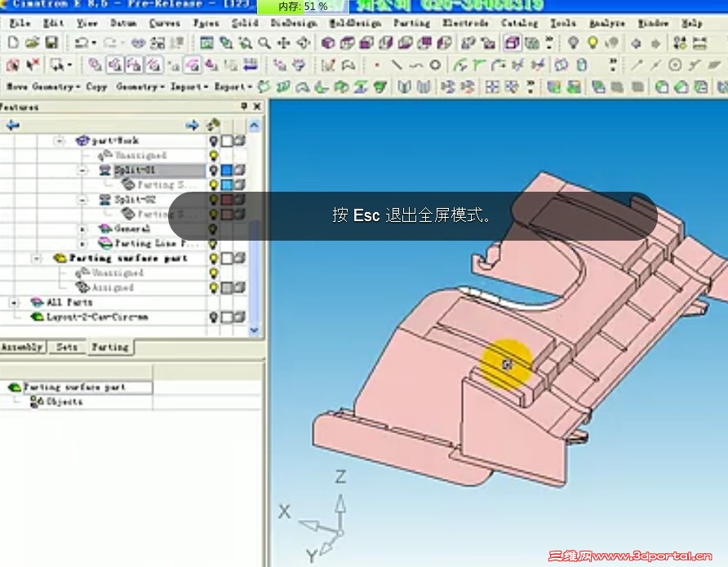Click the blue left arrow in Features panel

tap(13, 125)
